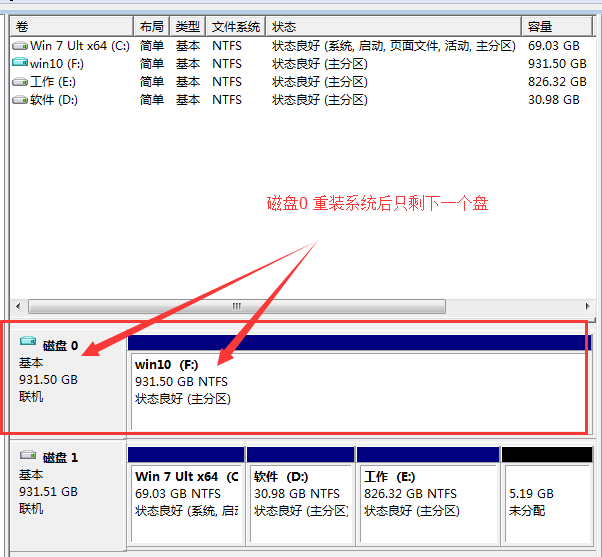This screenshot has height=557, width=602.
Task: Click the 69.03 GB capacity cell
Action: pos(554,46)
